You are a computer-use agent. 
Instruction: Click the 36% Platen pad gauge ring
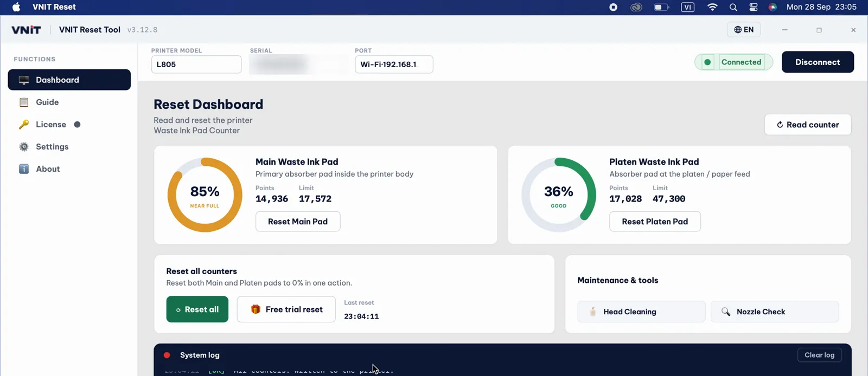(559, 195)
